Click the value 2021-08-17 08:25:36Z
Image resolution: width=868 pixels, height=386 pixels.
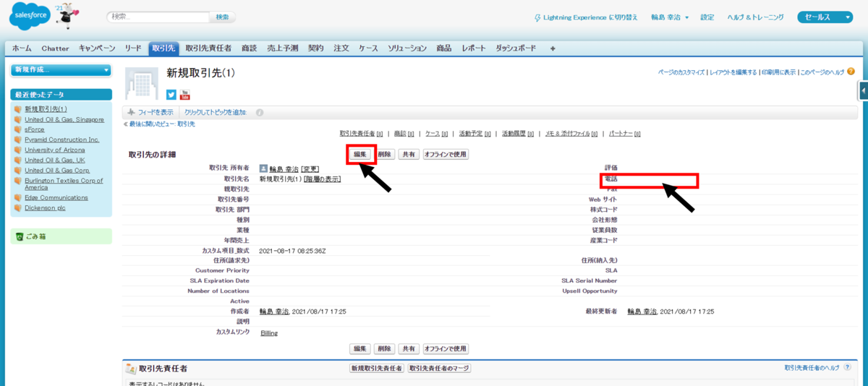click(x=294, y=250)
